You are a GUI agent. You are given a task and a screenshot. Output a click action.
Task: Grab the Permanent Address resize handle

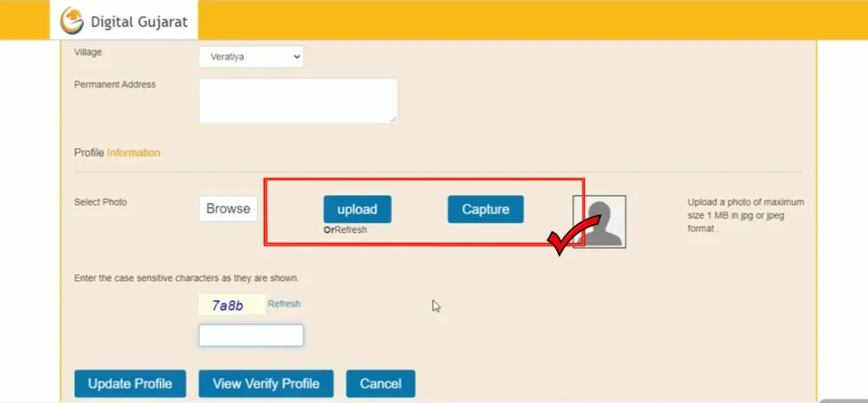point(393,119)
